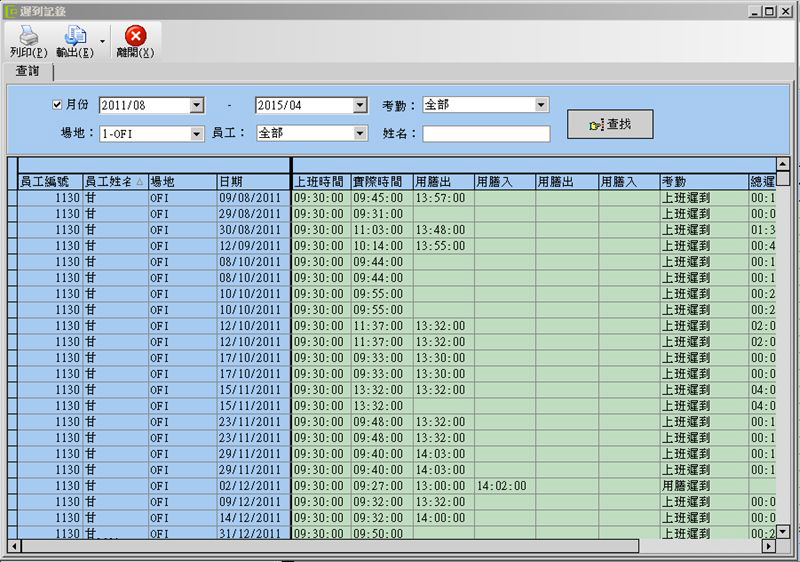
Task: Sort by 員工姓名 column header
Action: (114, 182)
